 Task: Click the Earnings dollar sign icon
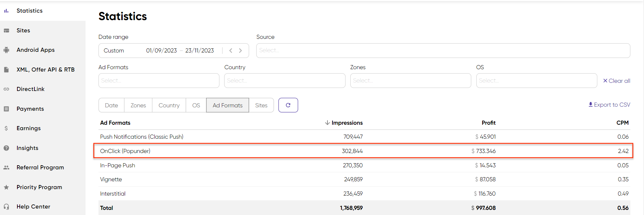pyautogui.click(x=6, y=128)
